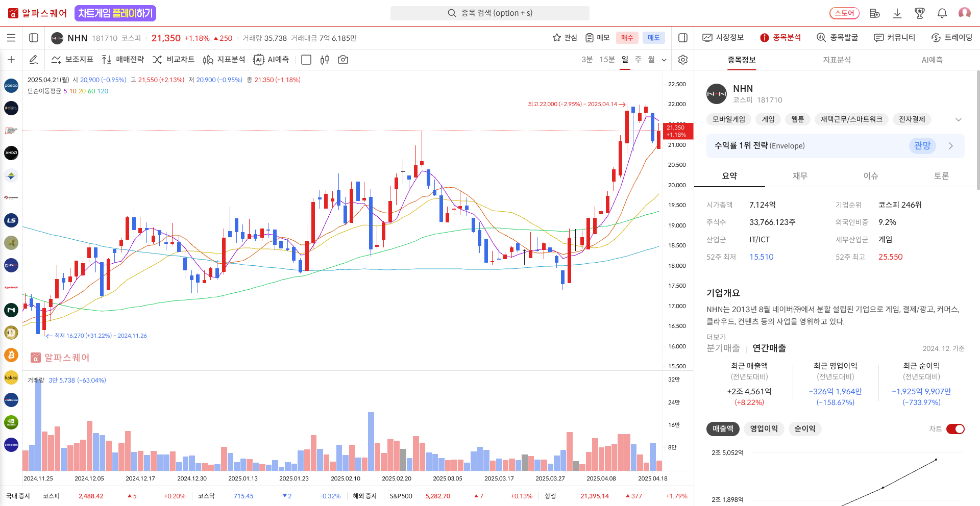Click the red 매수 buy button
The height and width of the screenshot is (506, 980).
(x=627, y=38)
